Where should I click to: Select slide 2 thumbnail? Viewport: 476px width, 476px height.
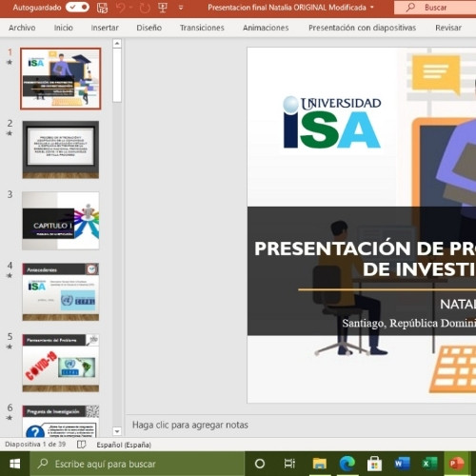tap(61, 149)
